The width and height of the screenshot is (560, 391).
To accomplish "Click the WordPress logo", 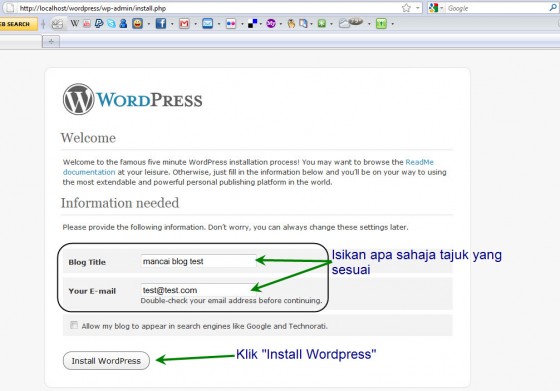I will [x=132, y=99].
